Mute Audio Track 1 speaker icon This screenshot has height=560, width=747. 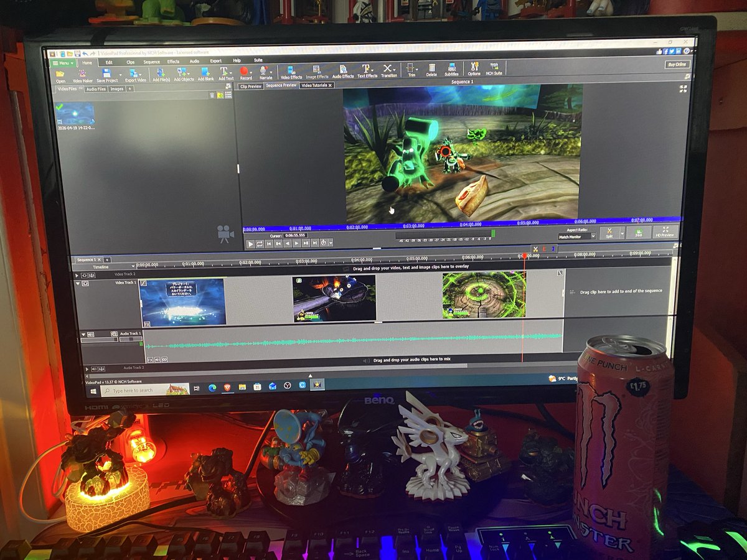90,334
